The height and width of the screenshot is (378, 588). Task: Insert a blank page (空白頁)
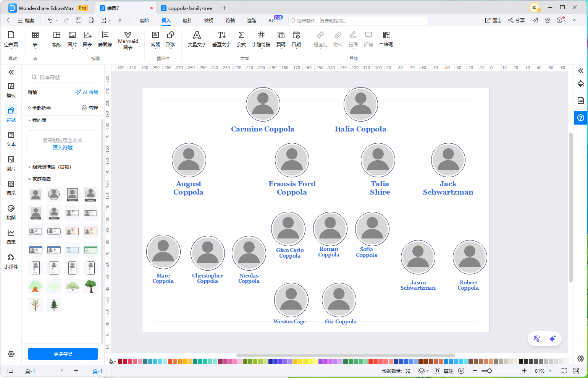11,39
